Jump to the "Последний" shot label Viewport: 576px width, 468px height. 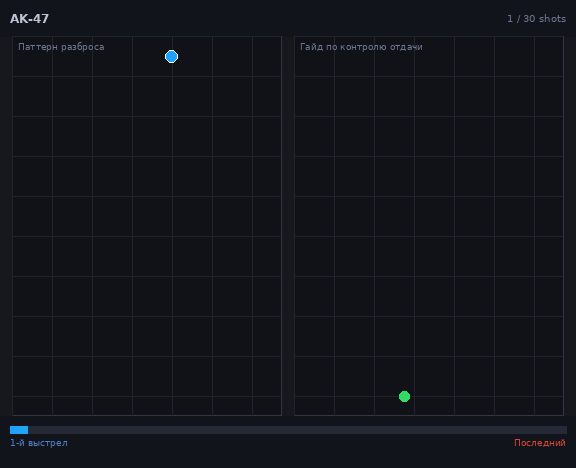click(540, 443)
